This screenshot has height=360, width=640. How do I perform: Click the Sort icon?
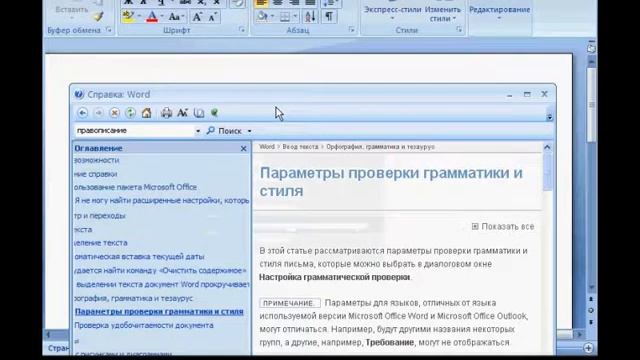(x=310, y=17)
